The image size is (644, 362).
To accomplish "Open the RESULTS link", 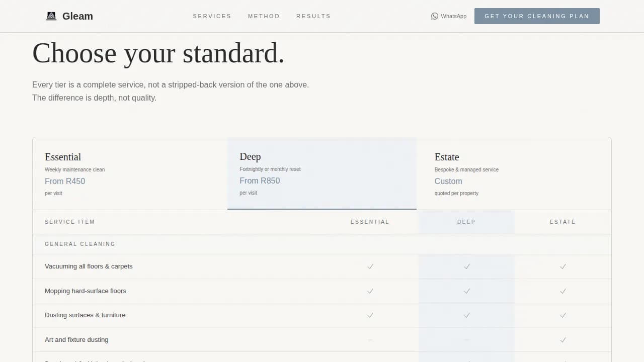I will [313, 16].
